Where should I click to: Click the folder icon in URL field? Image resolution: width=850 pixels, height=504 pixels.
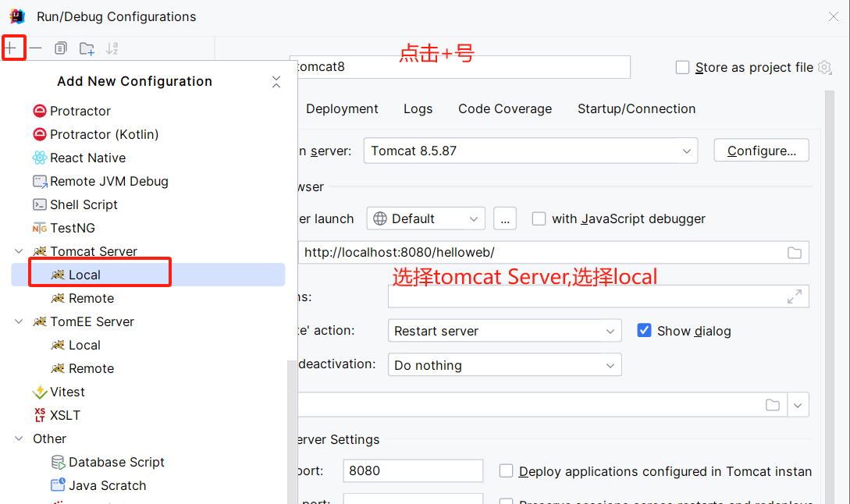pyautogui.click(x=794, y=253)
